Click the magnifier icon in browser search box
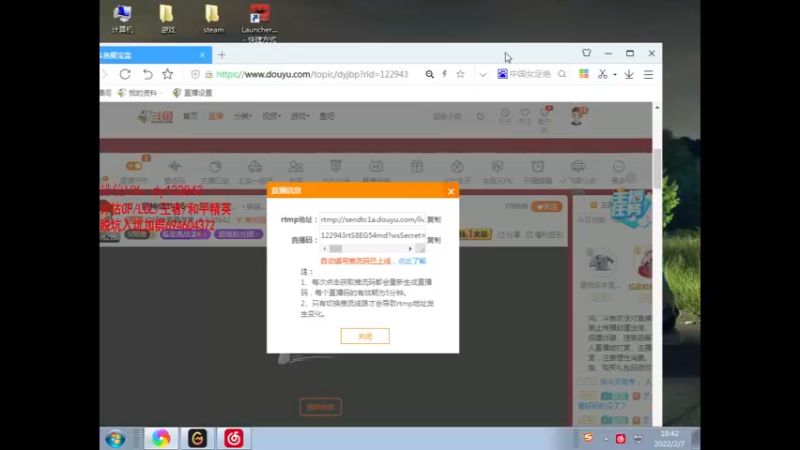This screenshot has width=800, height=450. pos(562,74)
